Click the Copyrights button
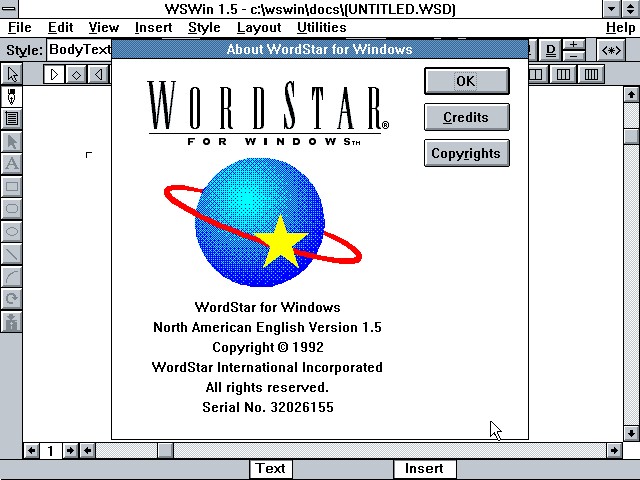The height and width of the screenshot is (480, 640). [466, 153]
